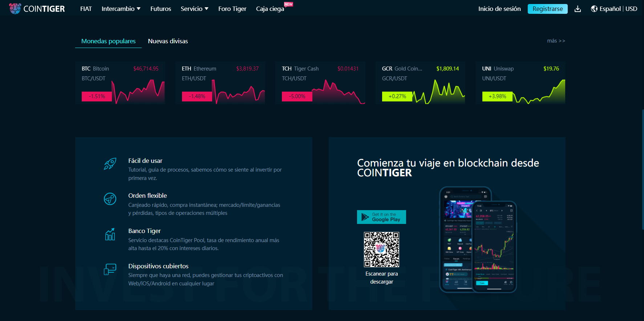
Task: Click the Banco Tiger heading
Action: click(145, 231)
